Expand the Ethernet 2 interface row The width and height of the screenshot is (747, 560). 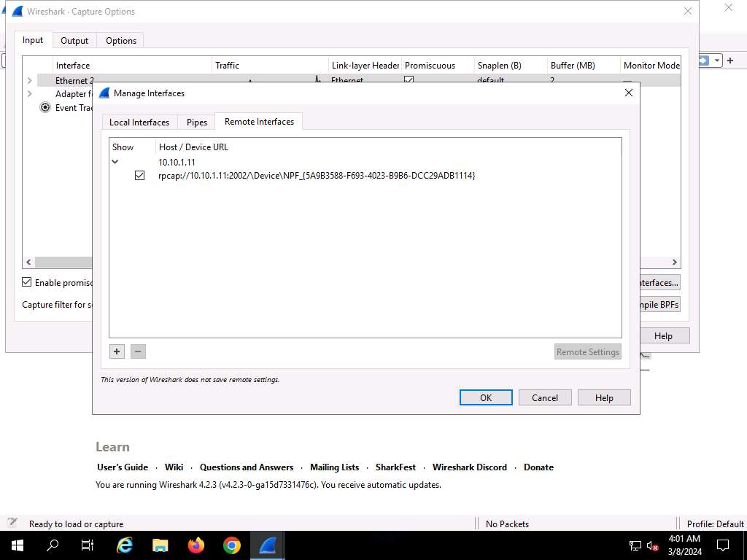click(x=29, y=80)
